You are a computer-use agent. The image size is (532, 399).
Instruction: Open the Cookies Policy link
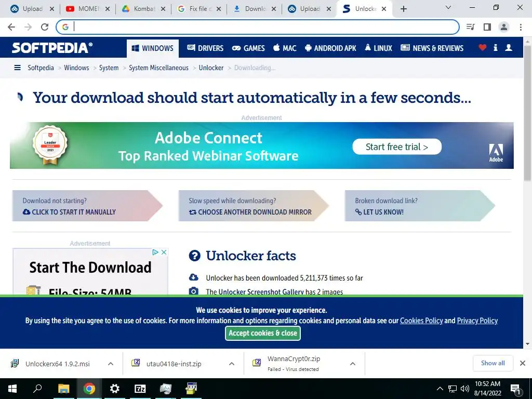(x=421, y=321)
